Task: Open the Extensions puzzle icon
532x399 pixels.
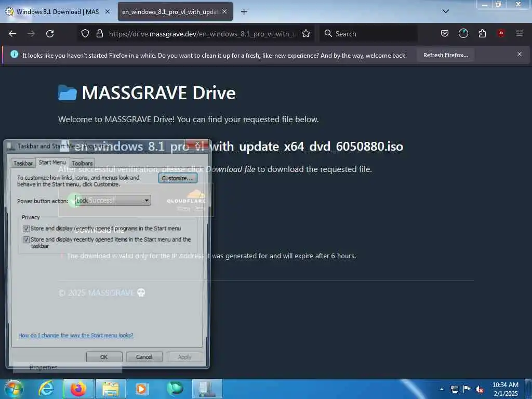Action: (x=482, y=33)
